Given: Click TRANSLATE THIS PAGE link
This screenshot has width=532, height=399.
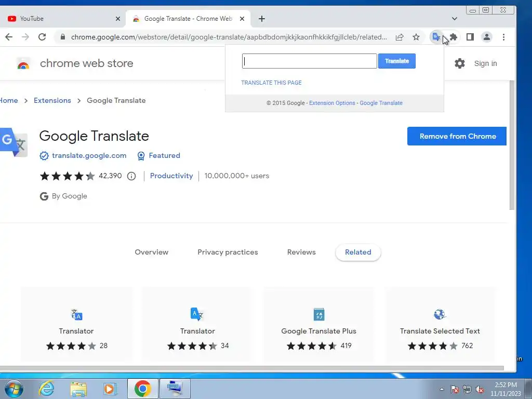Looking at the screenshot, I should coord(271,83).
